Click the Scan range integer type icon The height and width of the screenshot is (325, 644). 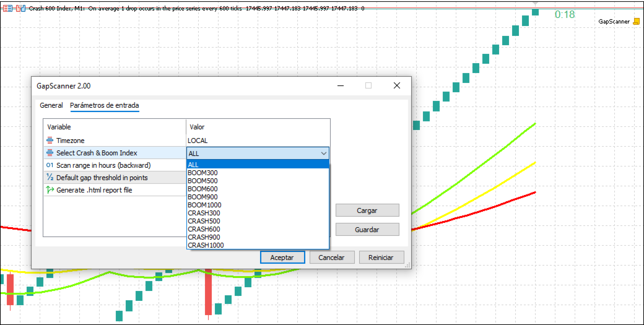pos(50,165)
